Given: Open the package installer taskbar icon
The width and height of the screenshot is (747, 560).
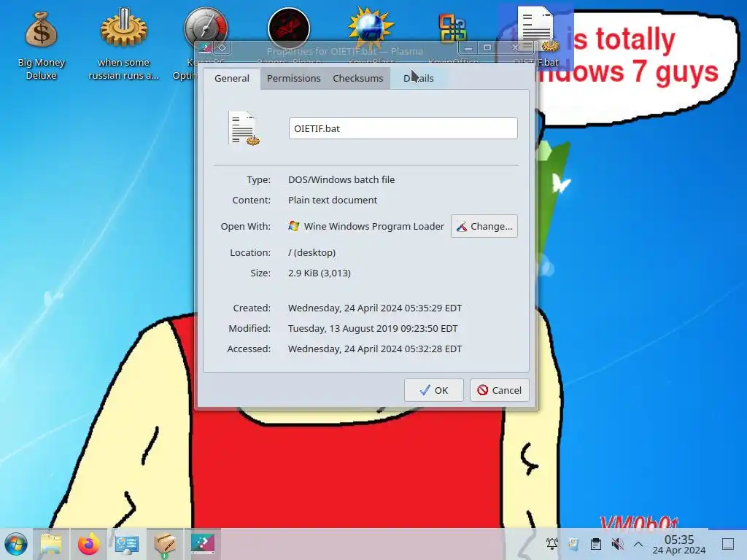Looking at the screenshot, I should tap(165, 544).
